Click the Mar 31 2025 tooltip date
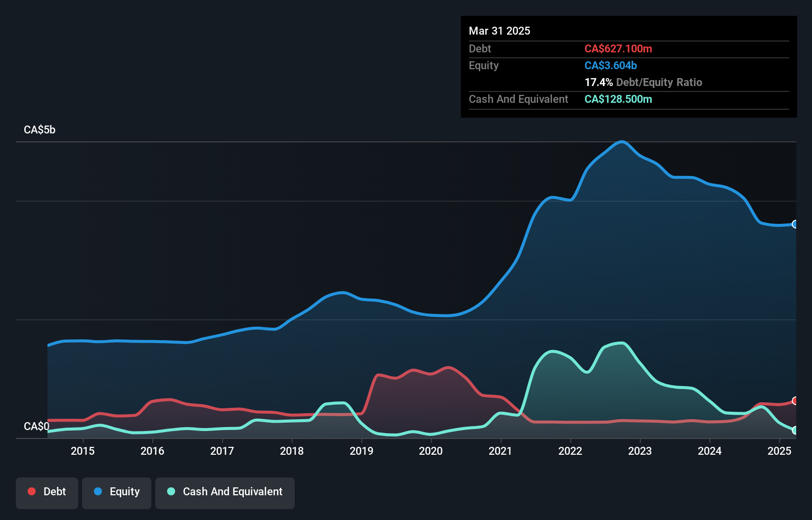812x520 pixels. (x=499, y=31)
